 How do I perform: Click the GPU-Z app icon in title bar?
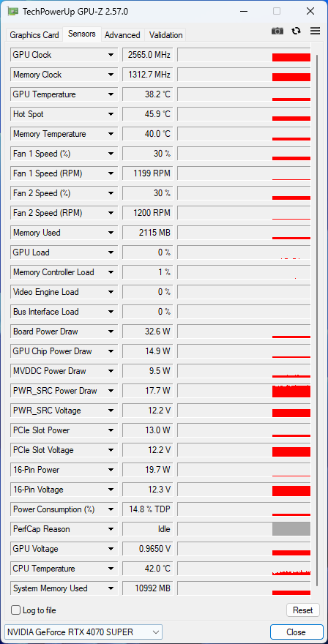pos(12,12)
